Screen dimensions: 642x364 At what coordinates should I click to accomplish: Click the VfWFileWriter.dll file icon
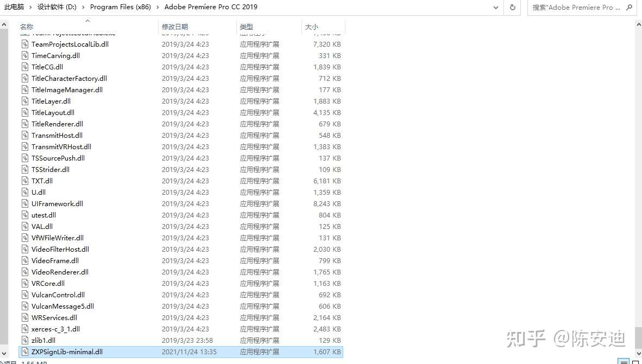[x=26, y=238]
